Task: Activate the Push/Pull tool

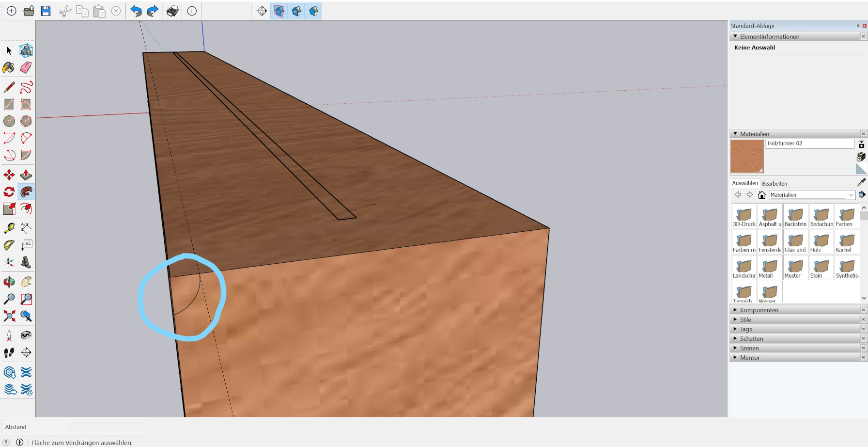Action: point(26,175)
